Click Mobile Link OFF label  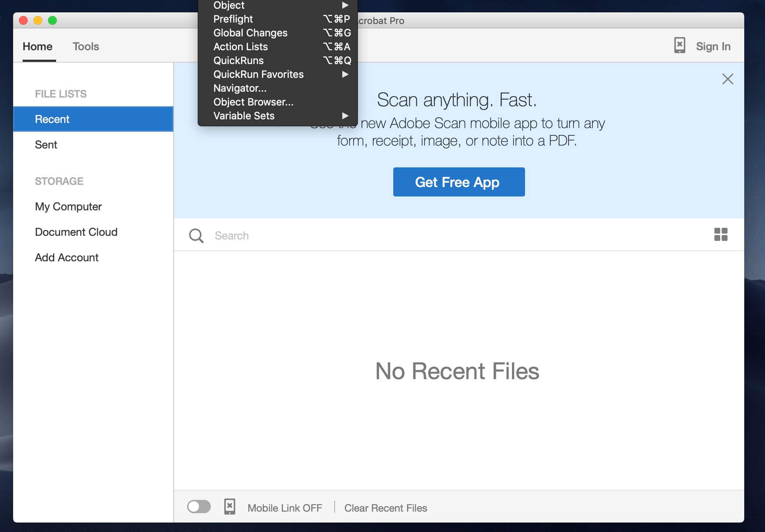coord(285,508)
